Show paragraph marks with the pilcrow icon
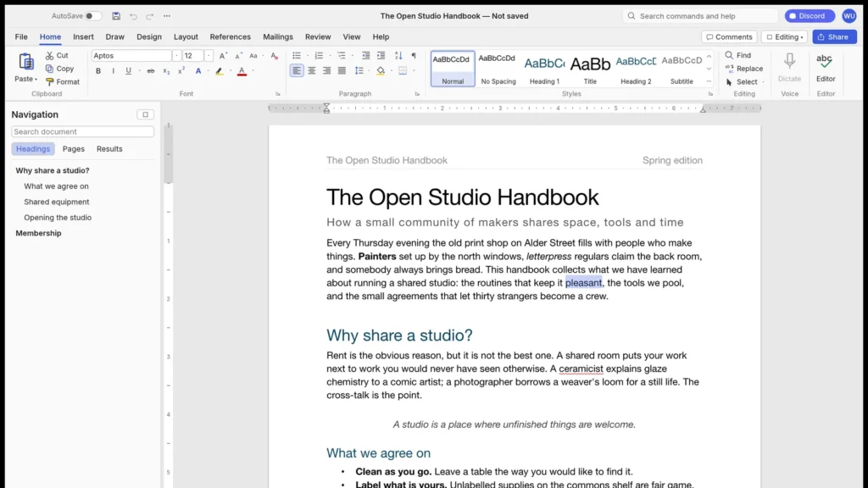 point(414,55)
